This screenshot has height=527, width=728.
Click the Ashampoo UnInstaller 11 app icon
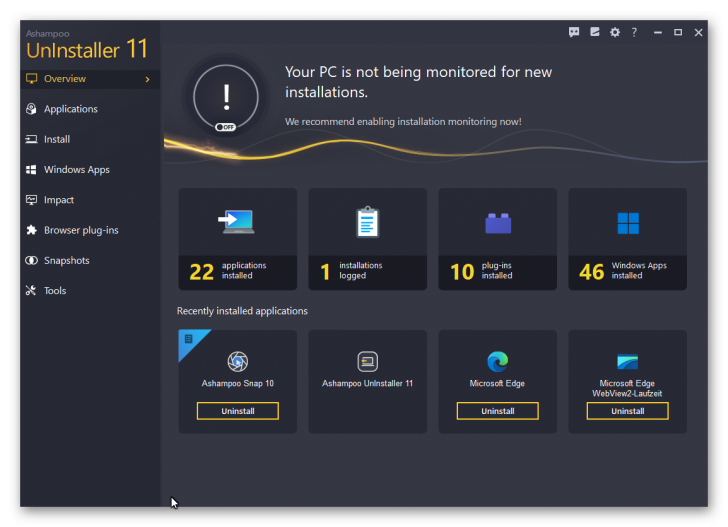[x=367, y=361]
